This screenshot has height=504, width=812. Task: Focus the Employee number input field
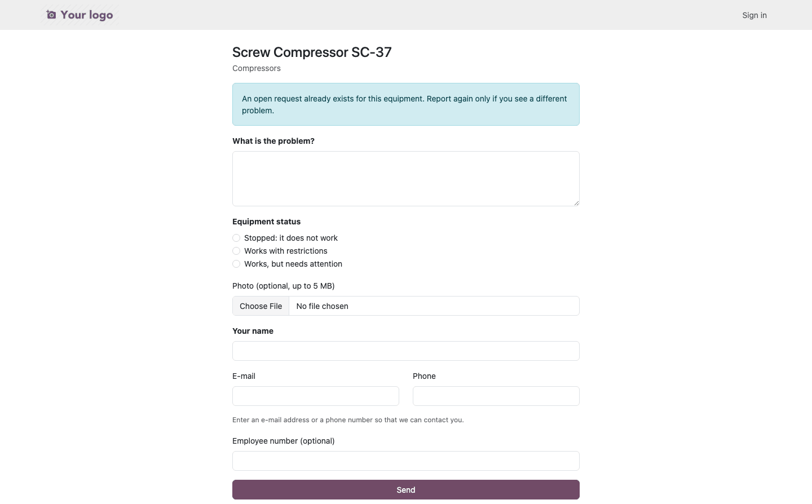click(x=406, y=461)
